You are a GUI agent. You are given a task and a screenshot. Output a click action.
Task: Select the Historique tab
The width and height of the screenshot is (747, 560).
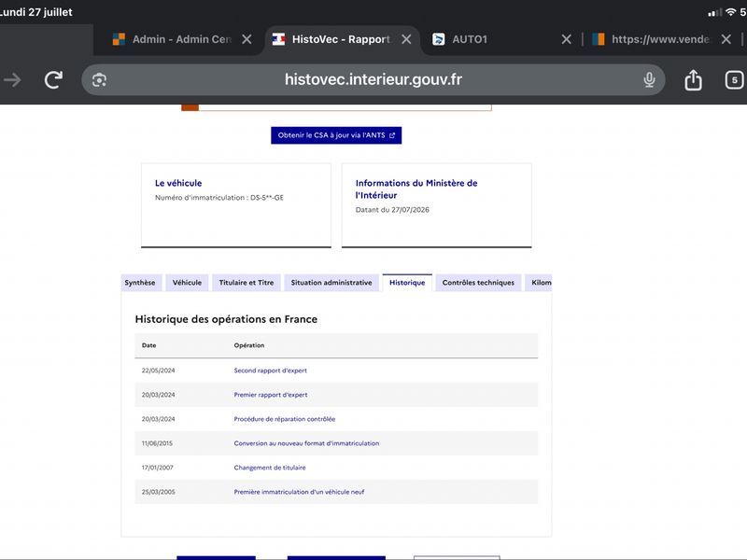407,283
